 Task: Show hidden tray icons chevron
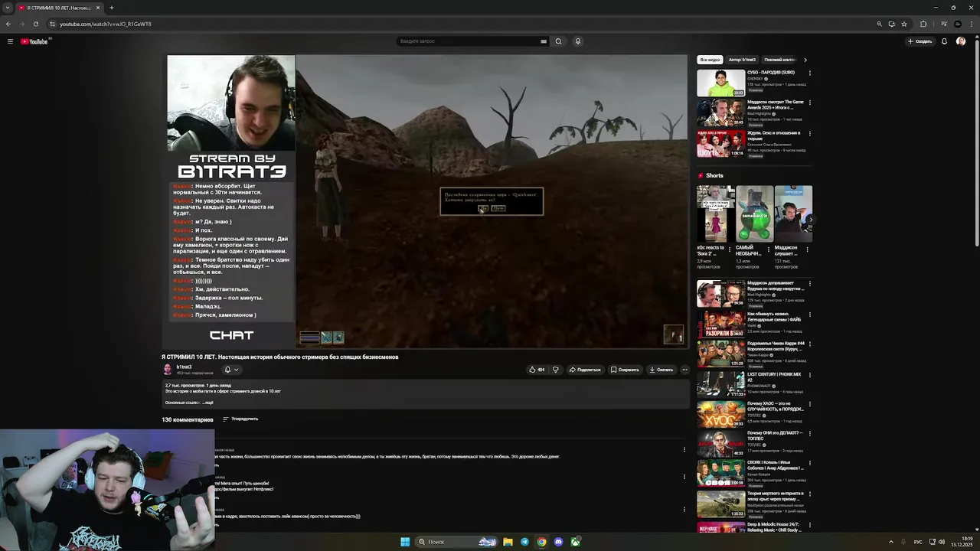(x=890, y=542)
